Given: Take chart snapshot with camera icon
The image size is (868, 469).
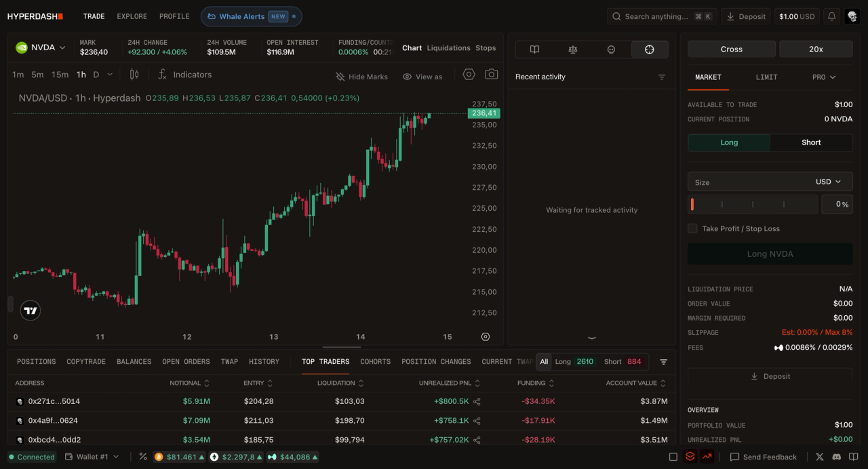Looking at the screenshot, I should click(492, 75).
